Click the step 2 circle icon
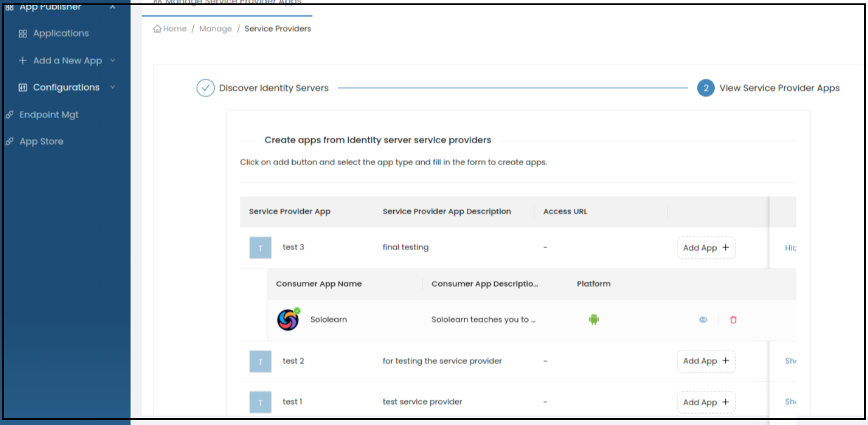868x425 pixels. click(x=706, y=88)
